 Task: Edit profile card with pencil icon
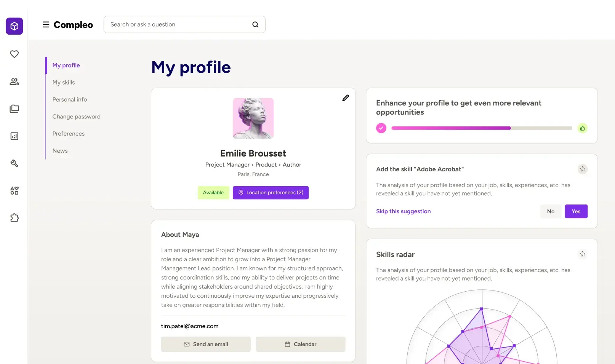tap(346, 98)
